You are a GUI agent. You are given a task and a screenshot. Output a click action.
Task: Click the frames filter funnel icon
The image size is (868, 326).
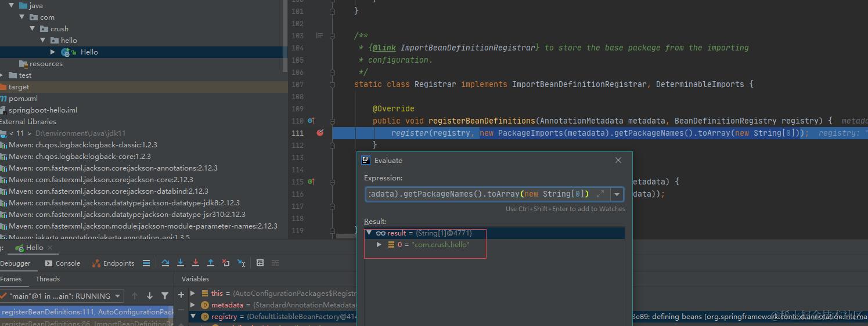(x=165, y=296)
